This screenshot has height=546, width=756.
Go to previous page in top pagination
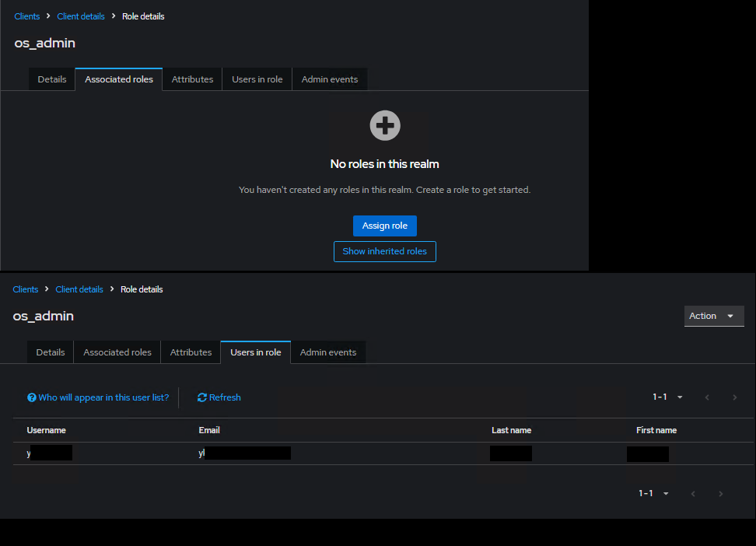tap(707, 397)
